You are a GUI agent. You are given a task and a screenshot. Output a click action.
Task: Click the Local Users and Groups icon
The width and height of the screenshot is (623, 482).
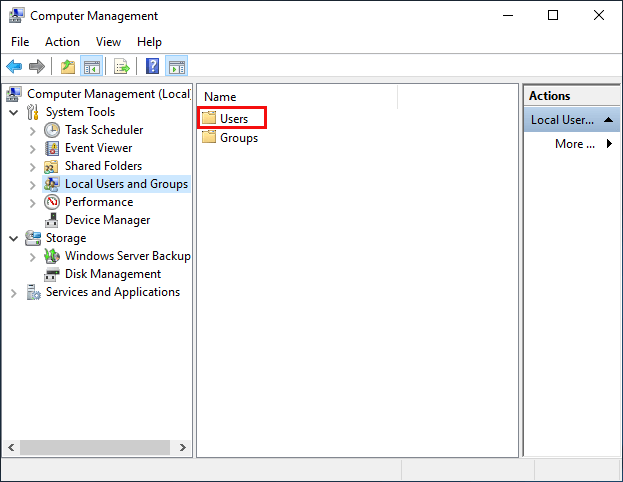(x=52, y=184)
